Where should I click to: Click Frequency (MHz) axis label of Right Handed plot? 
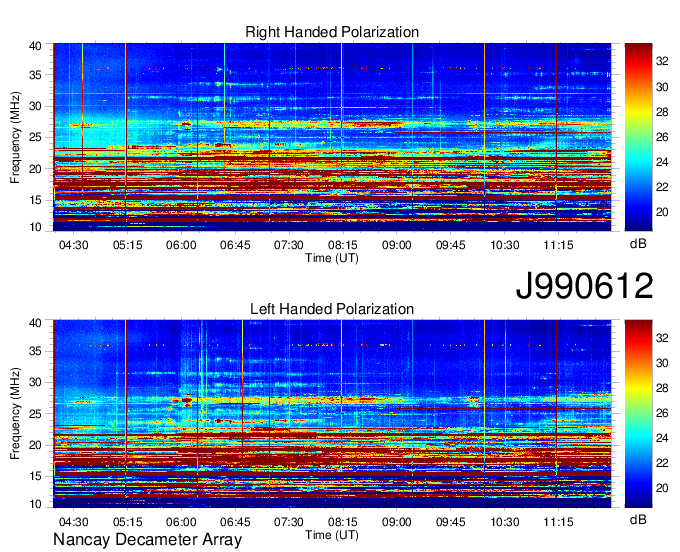pos(15,137)
